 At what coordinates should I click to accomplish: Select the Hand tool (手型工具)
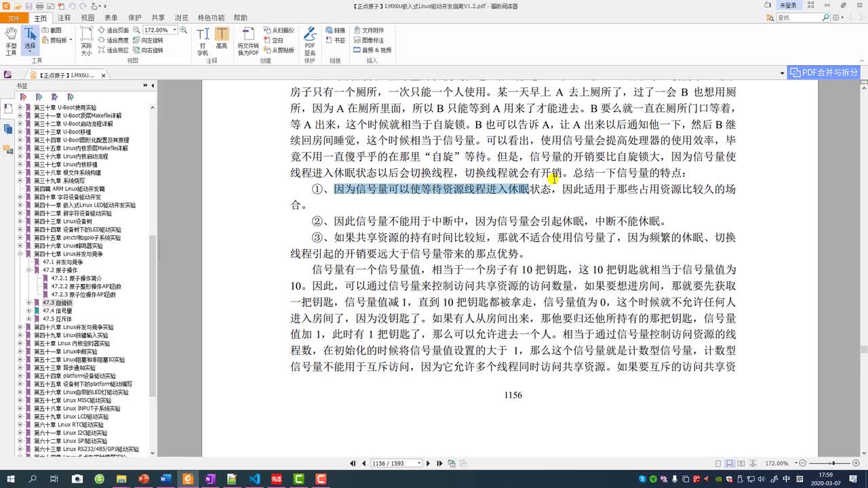point(11,41)
